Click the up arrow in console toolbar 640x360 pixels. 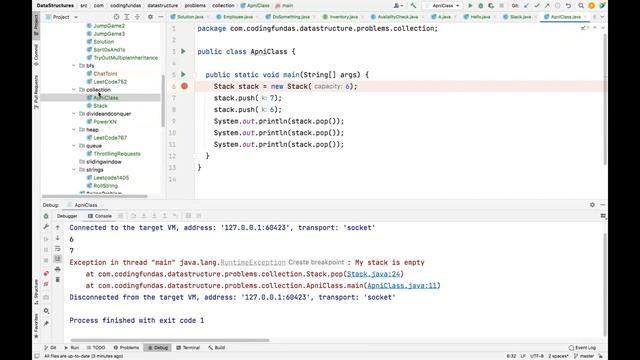[58, 227]
